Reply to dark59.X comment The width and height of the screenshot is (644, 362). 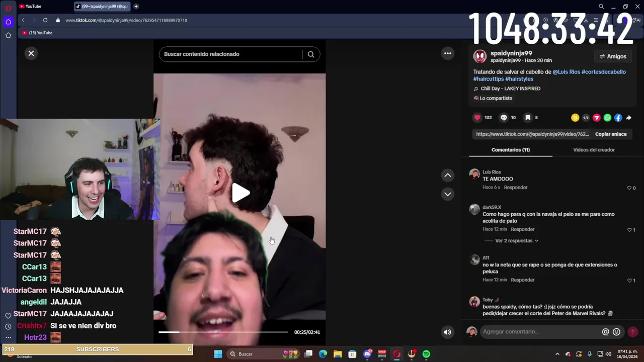coord(522,229)
